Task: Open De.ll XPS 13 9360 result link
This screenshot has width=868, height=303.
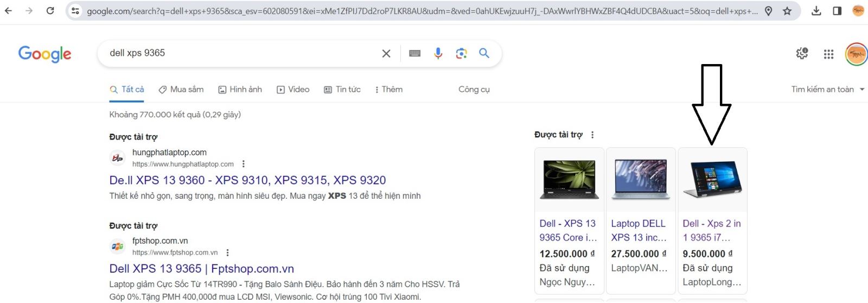Action: 247,180
